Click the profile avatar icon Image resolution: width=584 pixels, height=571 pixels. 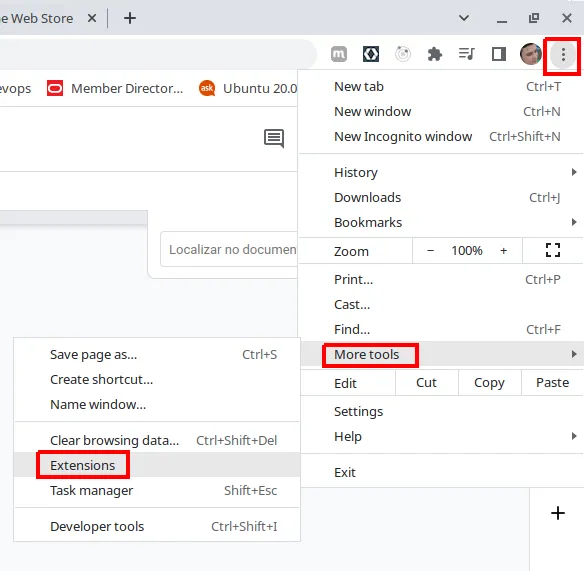530,54
